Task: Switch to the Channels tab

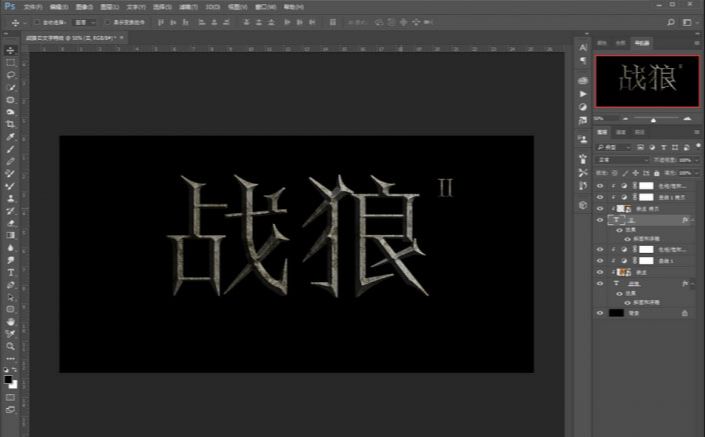Action: pos(621,132)
